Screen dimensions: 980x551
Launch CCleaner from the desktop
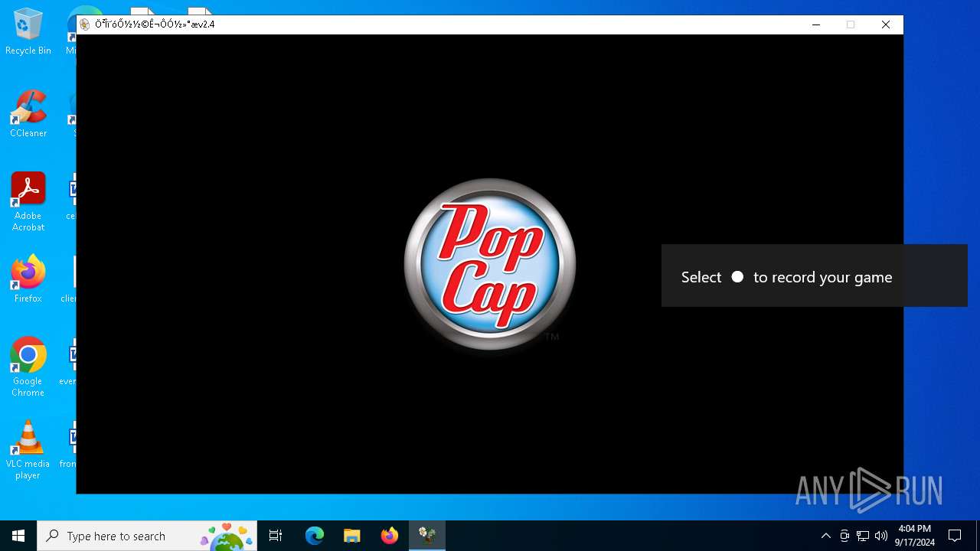coord(28,114)
